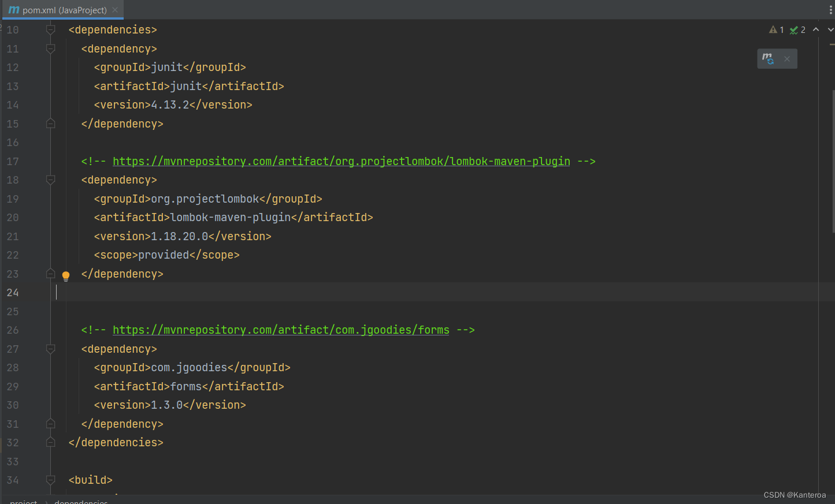Collapse the junit <dependency> block at line 11
835x504 pixels.
point(51,49)
